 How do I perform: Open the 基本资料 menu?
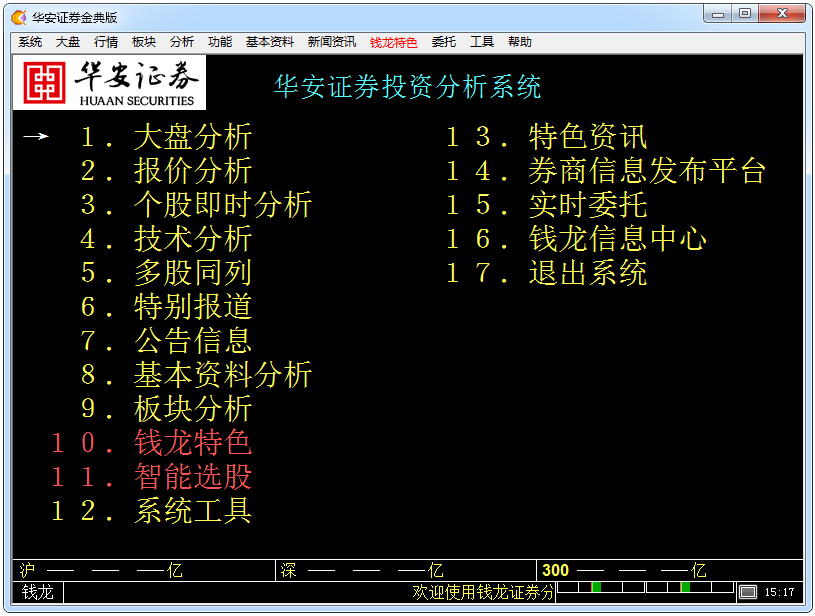pyautogui.click(x=270, y=42)
